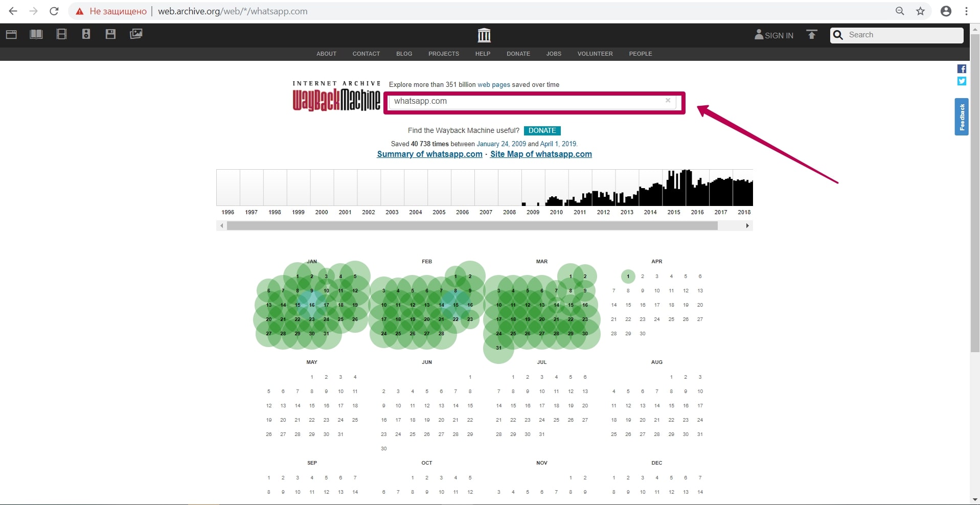Open the browser profile account icon

[946, 11]
